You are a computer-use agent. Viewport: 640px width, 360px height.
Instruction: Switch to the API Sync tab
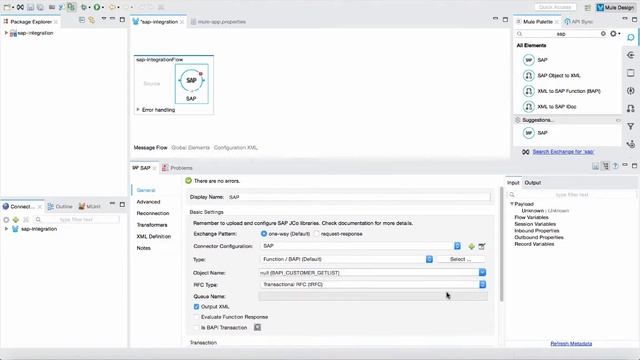579,22
